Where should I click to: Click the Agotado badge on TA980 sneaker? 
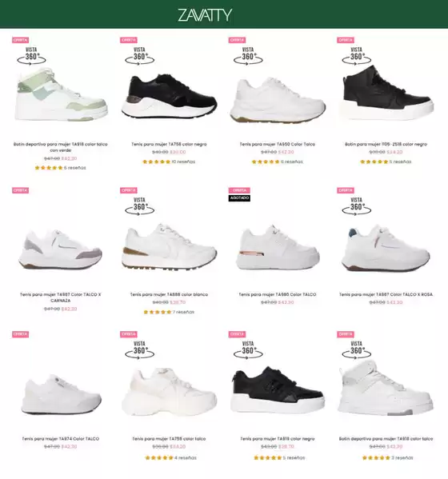click(239, 198)
